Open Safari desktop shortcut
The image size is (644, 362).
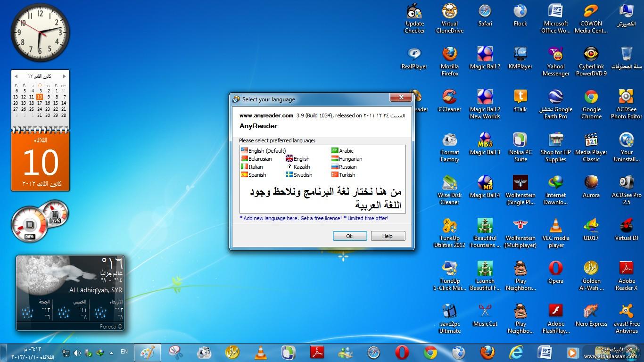coord(485,16)
